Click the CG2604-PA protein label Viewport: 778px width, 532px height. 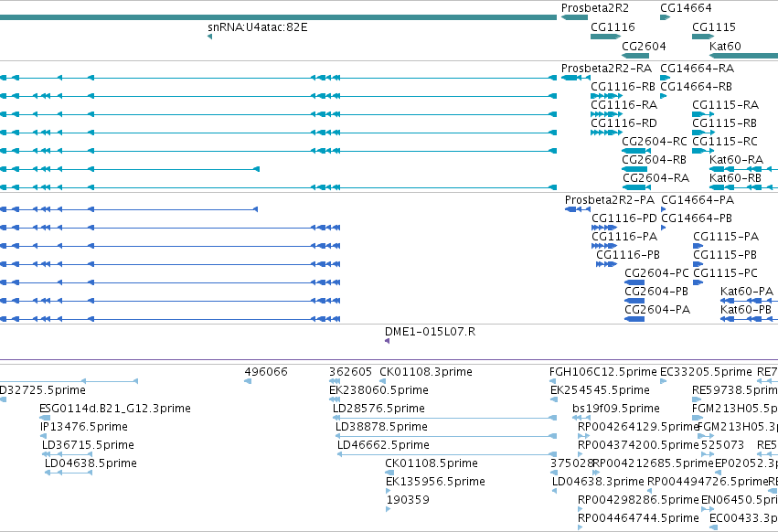tap(657, 310)
